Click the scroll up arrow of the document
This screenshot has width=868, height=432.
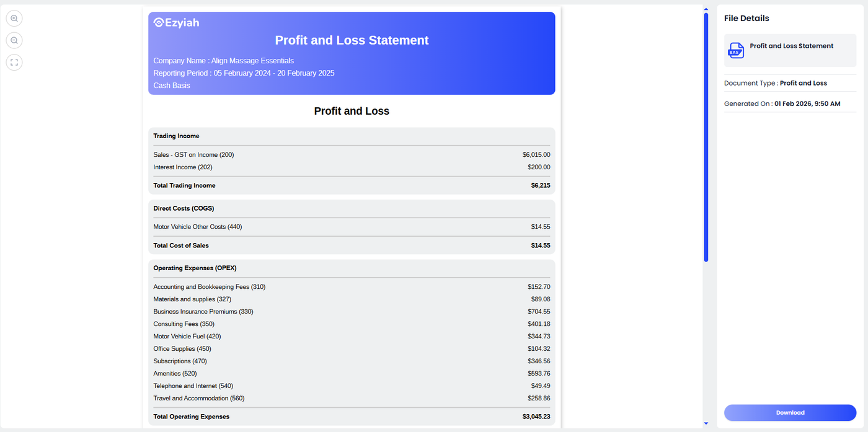click(x=706, y=9)
